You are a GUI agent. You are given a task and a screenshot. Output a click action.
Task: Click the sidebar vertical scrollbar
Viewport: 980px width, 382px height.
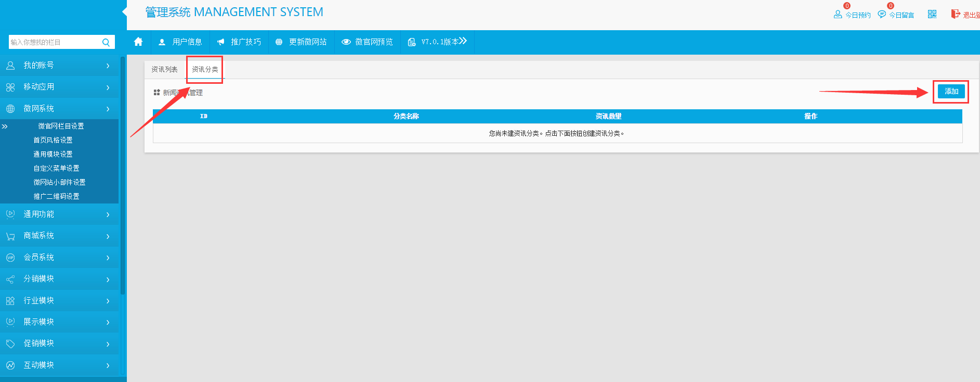pyautogui.click(x=123, y=175)
